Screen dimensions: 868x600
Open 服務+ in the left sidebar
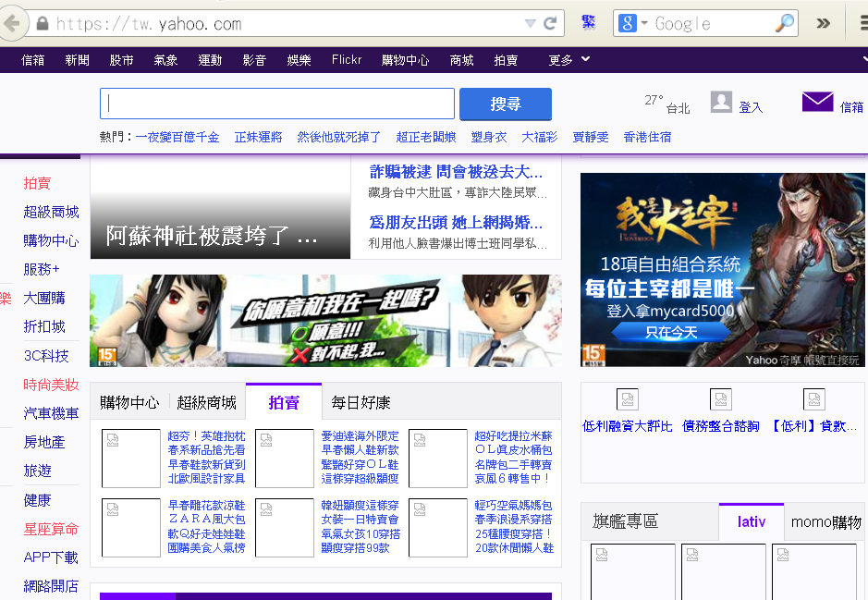[42, 270]
